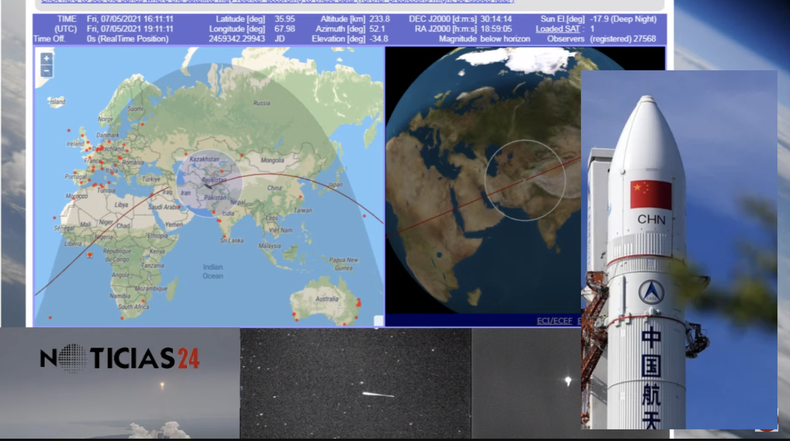
Task: Click the small square at map's bottom-right corner
Action: (378, 321)
